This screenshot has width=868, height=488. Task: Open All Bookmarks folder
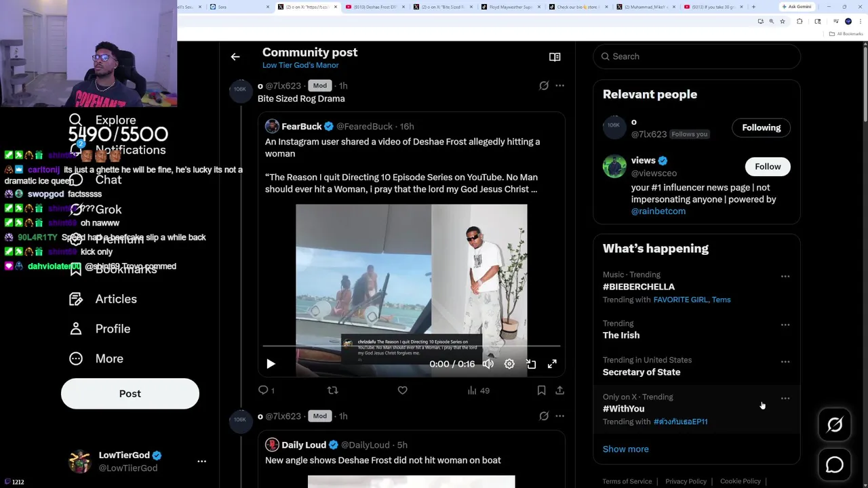point(846,34)
